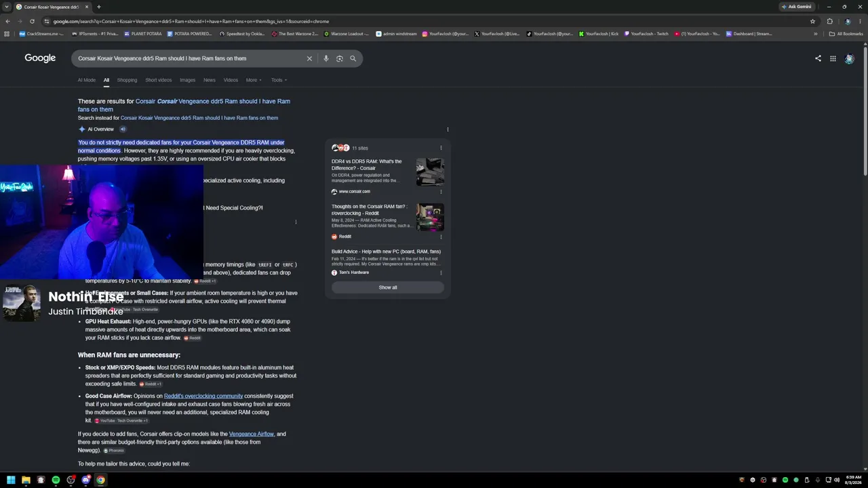Open a new browser tab
The image size is (868, 488).
(x=99, y=7)
